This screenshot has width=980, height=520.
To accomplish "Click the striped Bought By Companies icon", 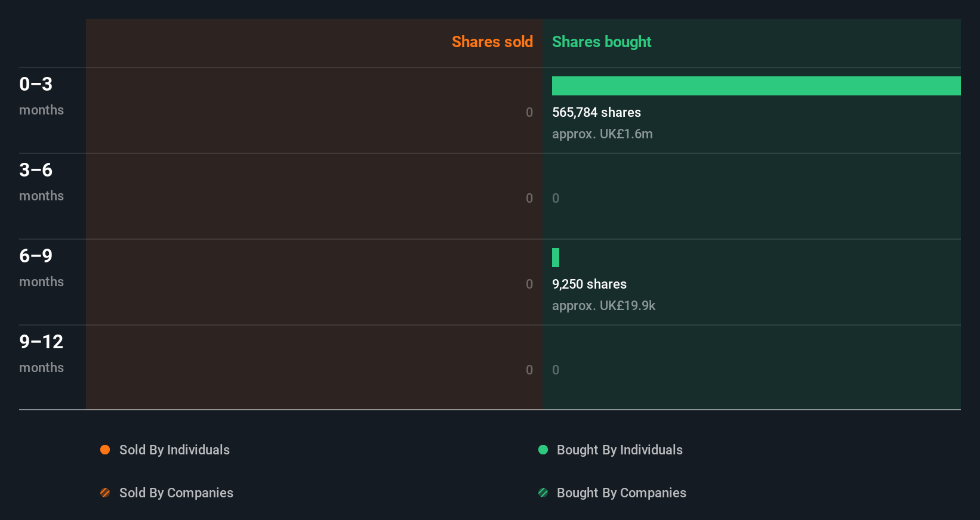I will tap(543, 493).
